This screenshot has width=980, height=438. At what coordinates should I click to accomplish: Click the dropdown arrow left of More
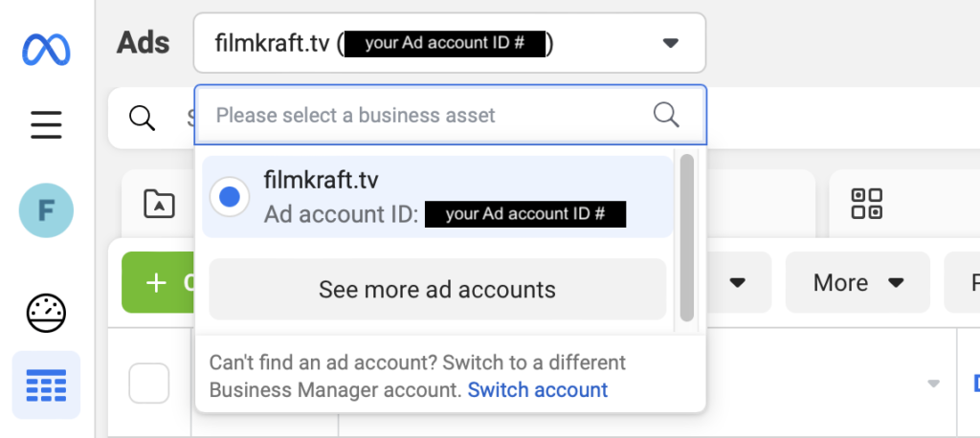737,283
